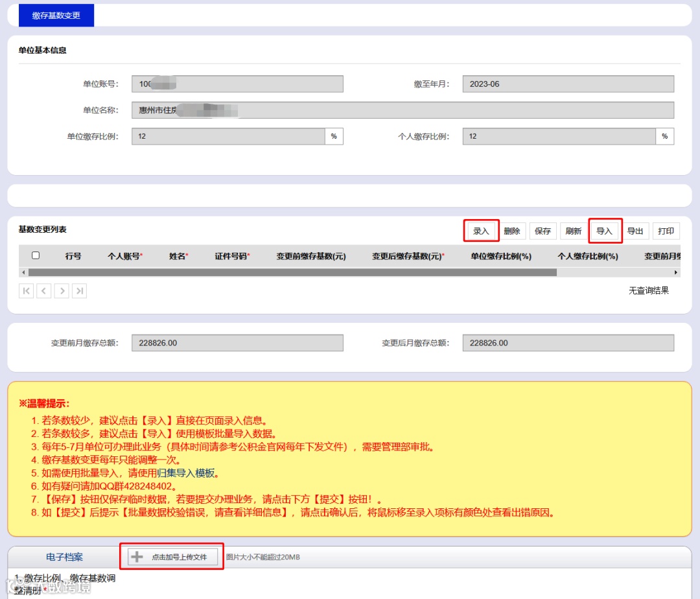Select the 电子档案 tab

pos(64,557)
